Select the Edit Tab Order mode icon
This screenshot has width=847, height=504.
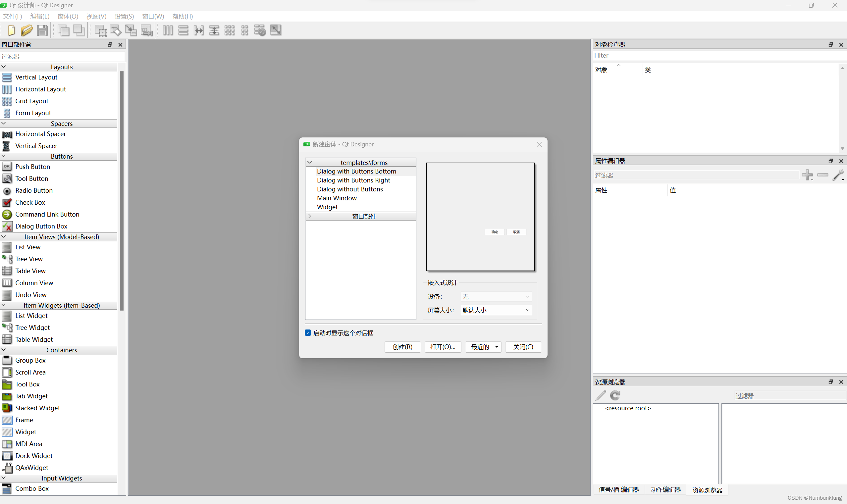[147, 30]
